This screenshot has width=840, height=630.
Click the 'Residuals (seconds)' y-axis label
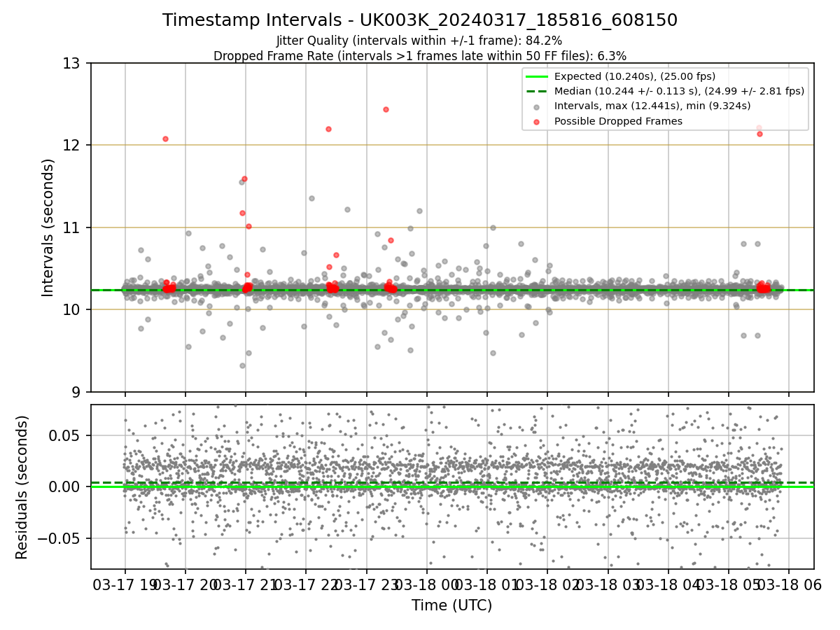(22, 487)
